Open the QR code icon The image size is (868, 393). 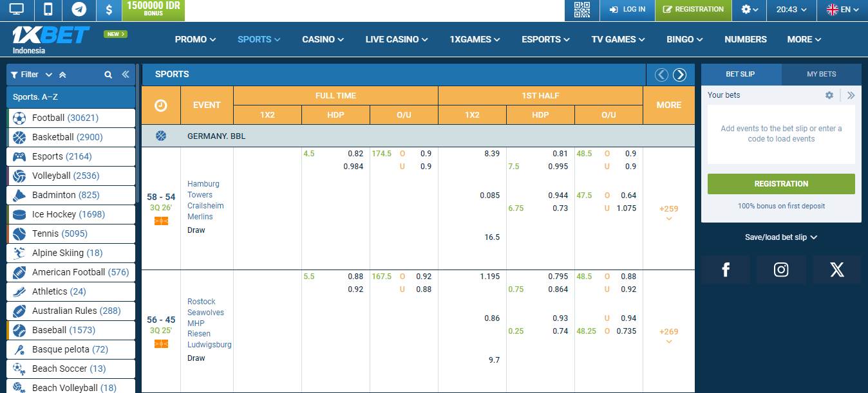582,10
